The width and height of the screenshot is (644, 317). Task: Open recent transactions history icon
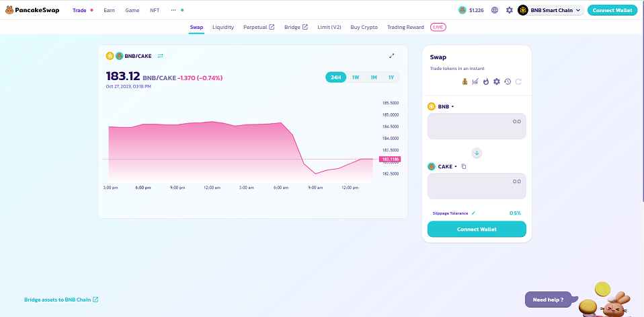(508, 81)
